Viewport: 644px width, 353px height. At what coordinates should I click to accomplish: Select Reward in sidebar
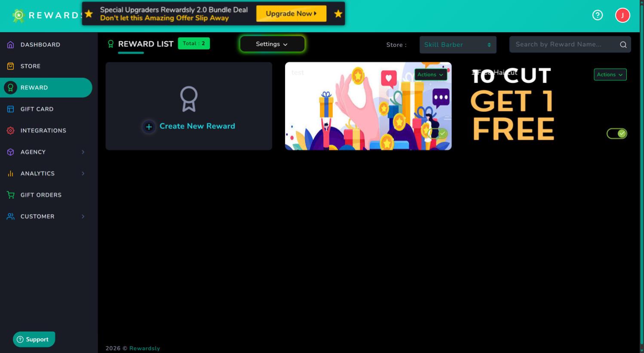(x=46, y=88)
